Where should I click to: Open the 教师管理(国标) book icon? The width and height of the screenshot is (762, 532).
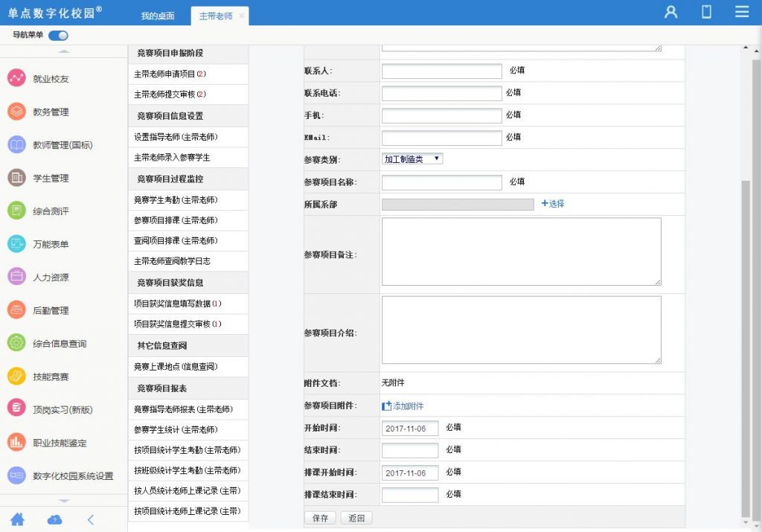point(16,144)
